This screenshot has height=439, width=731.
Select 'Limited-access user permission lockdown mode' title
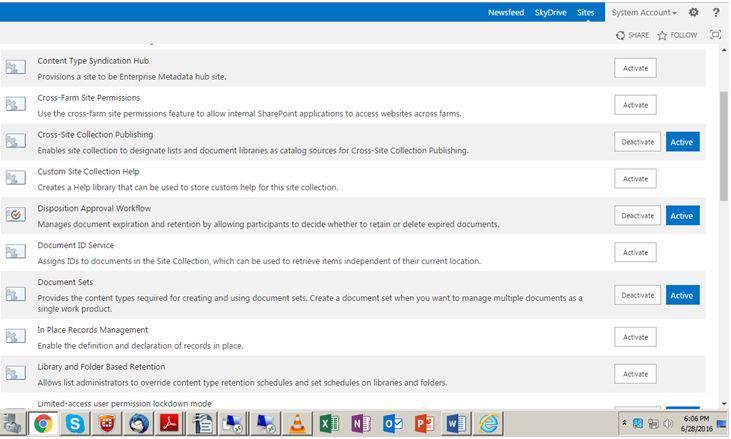point(124,404)
